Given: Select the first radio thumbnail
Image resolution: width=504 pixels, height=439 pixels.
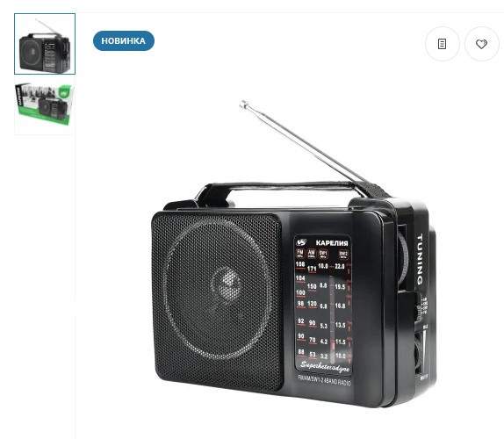Looking at the screenshot, I should [x=45, y=44].
